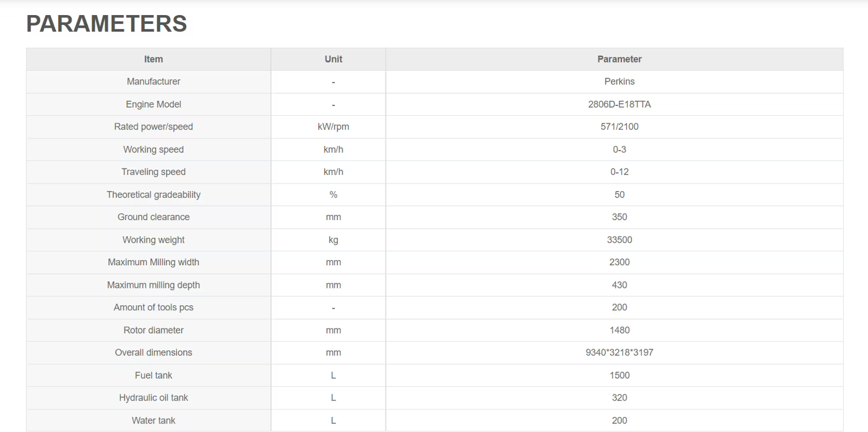Select the 571/2100 value
Image resolution: width=868 pixels, height=432 pixels.
(619, 127)
